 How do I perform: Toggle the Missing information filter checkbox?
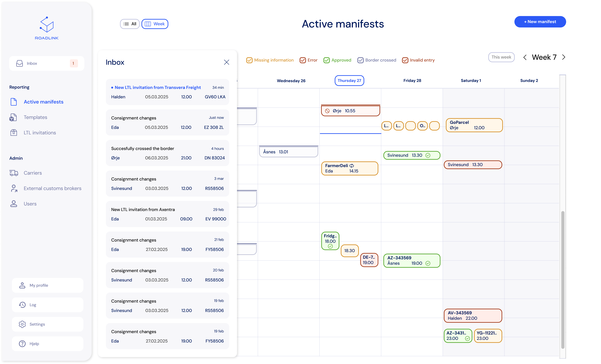pyautogui.click(x=249, y=60)
